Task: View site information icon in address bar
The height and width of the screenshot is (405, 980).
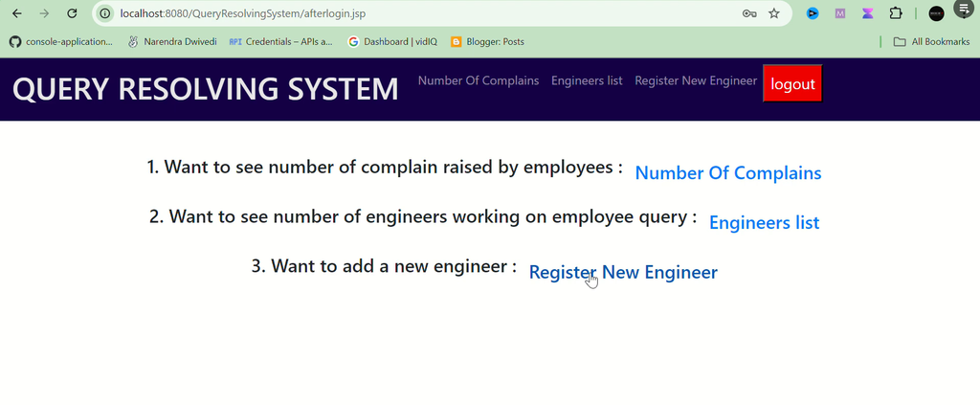Action: click(x=105, y=13)
